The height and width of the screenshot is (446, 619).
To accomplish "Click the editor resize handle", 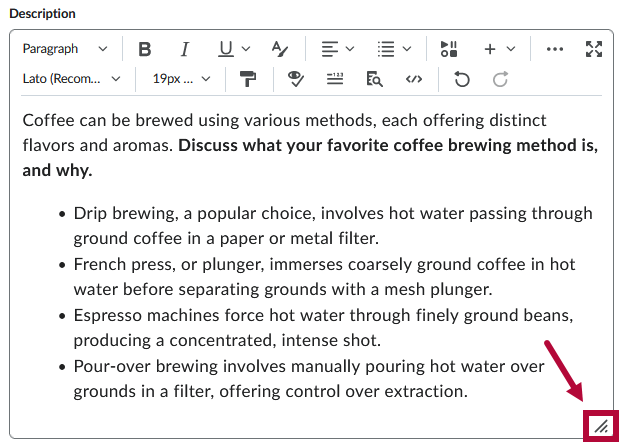I will coord(601,427).
